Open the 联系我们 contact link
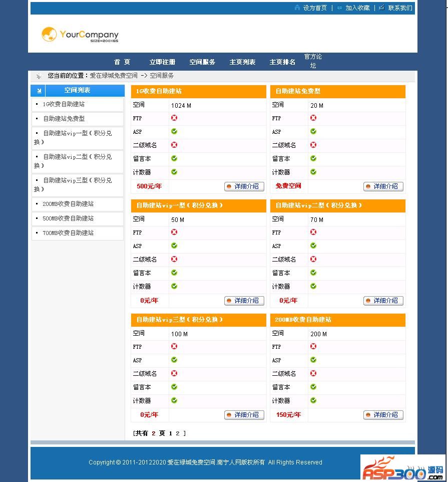The height and width of the screenshot is (482, 448). (x=400, y=8)
